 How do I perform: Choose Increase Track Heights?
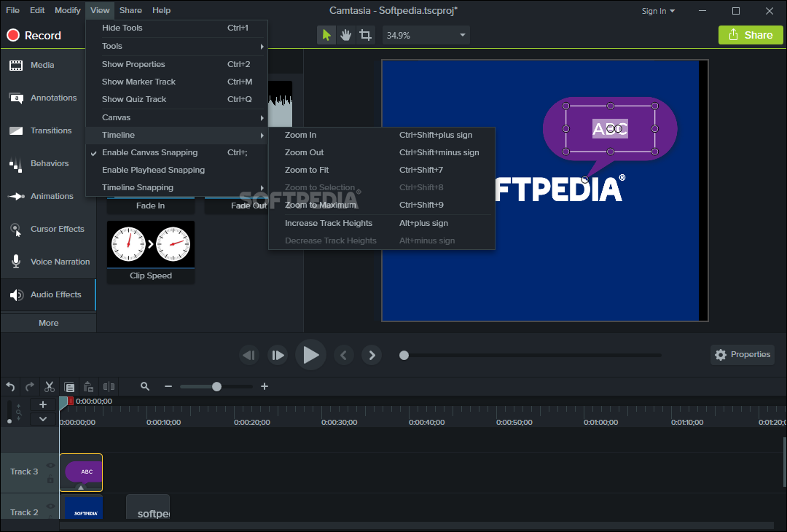[x=382, y=223]
